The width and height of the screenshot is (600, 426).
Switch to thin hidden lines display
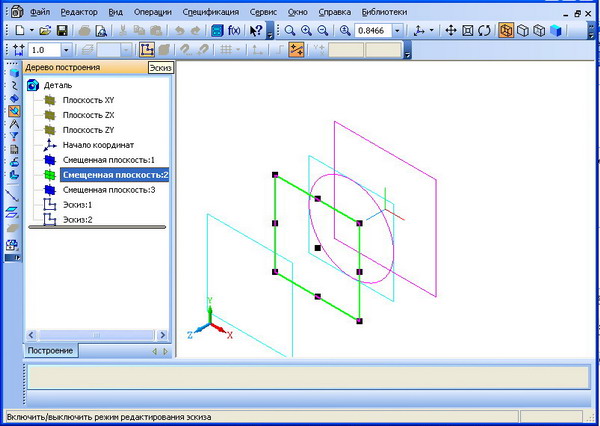[539, 30]
